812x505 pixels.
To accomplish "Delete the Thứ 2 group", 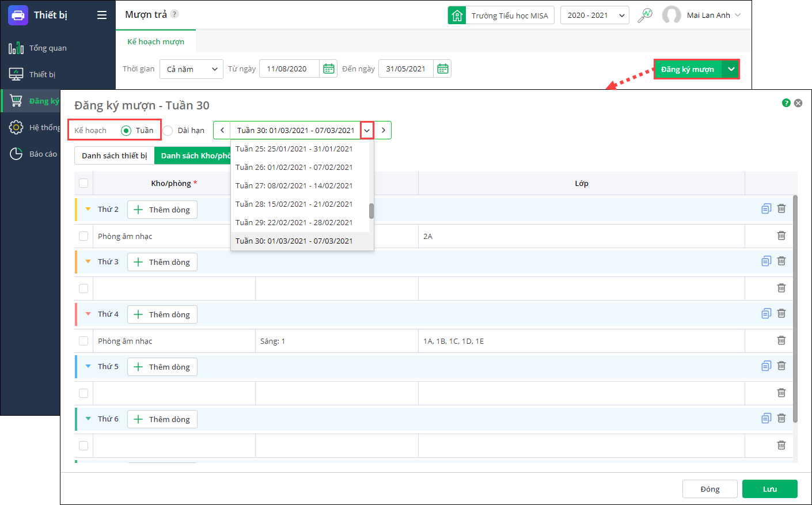I will tap(781, 208).
